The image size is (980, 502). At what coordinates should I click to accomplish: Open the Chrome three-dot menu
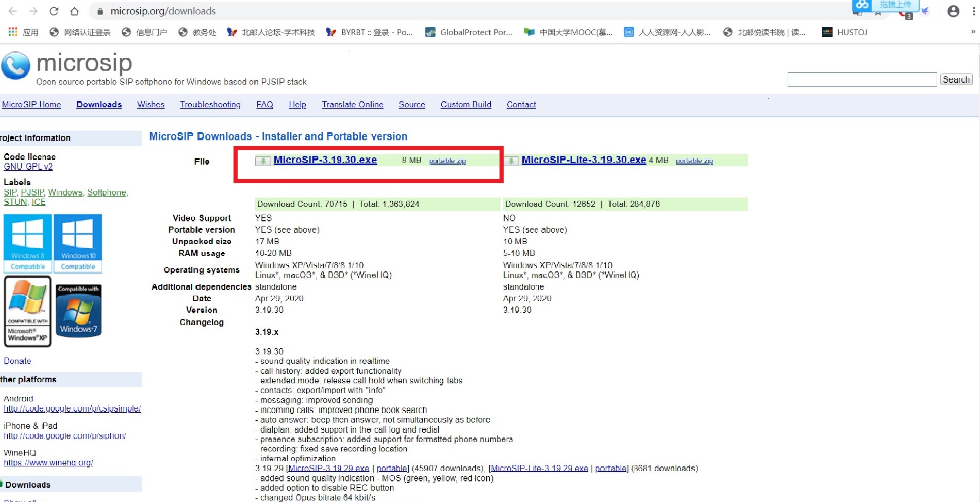973,11
